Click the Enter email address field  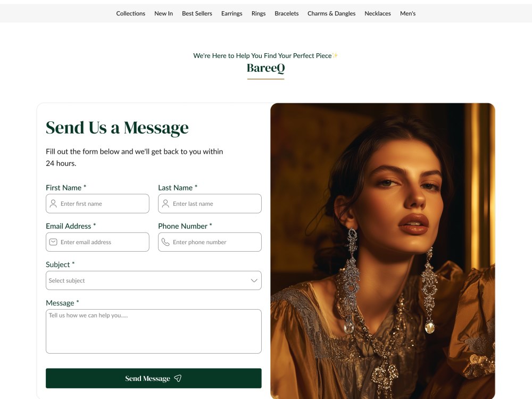click(97, 242)
